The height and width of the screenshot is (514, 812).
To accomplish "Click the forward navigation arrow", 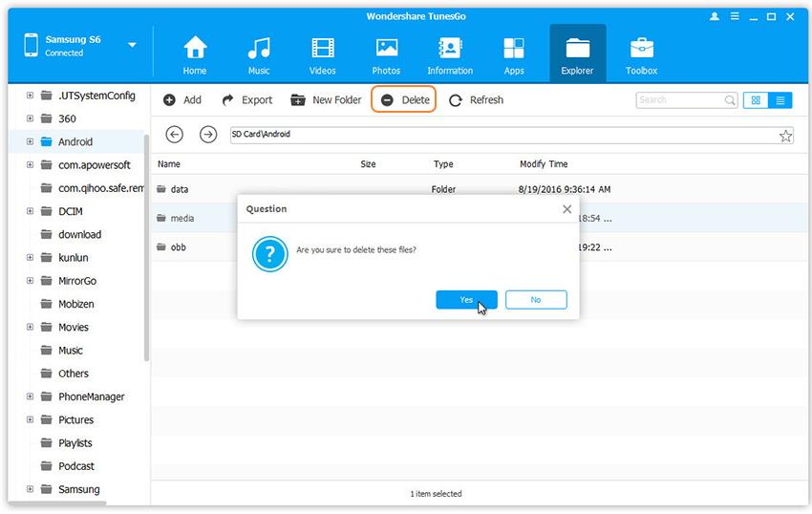I will tap(207, 135).
